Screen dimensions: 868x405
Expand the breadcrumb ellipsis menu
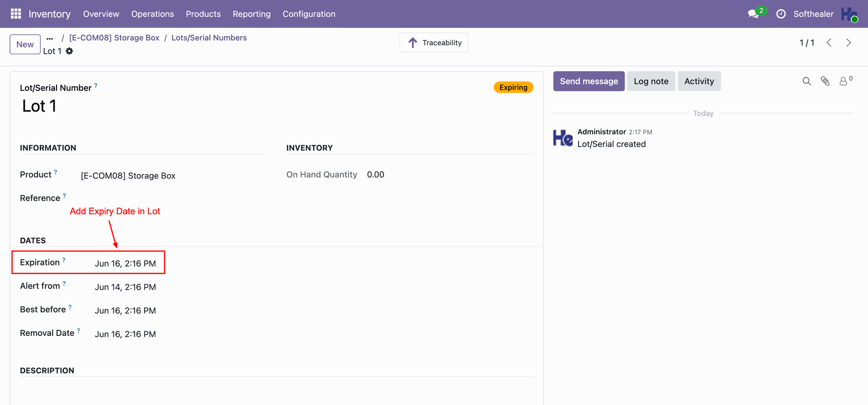tap(50, 38)
